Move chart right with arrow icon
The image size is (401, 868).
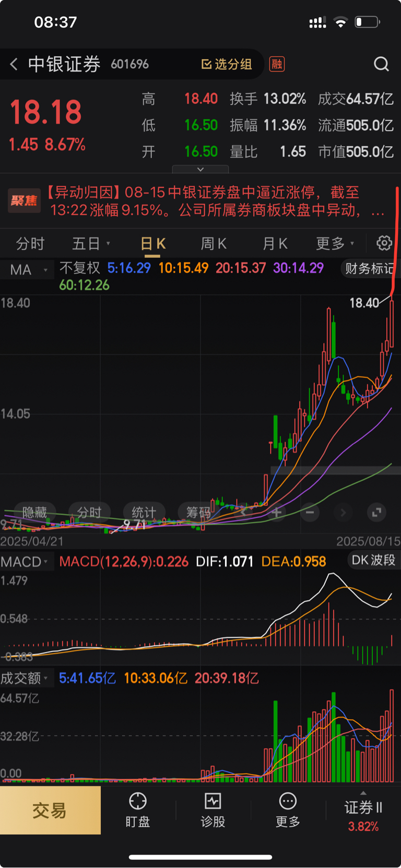pyautogui.click(x=343, y=513)
